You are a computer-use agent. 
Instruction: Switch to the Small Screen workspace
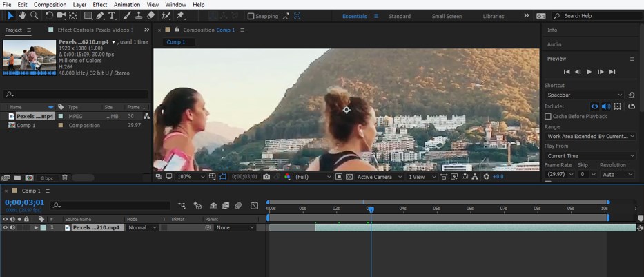(447, 16)
